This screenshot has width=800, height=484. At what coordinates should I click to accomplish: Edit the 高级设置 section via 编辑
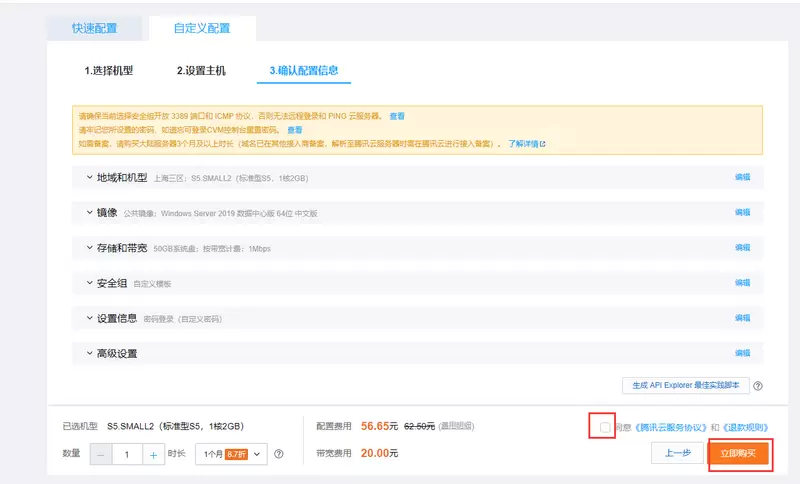pyautogui.click(x=742, y=353)
